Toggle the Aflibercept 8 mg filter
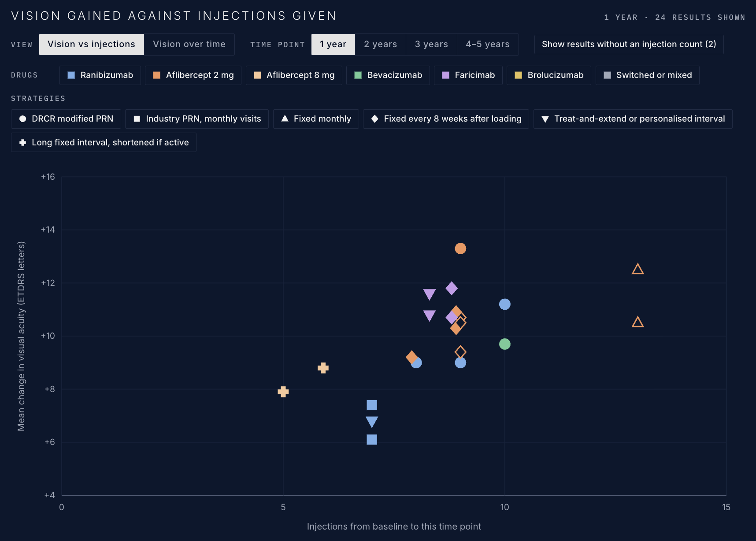The image size is (756, 541). (294, 75)
